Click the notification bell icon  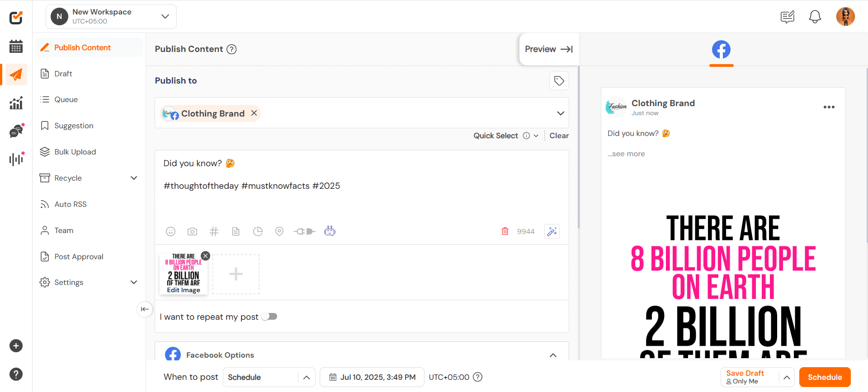(x=815, y=17)
